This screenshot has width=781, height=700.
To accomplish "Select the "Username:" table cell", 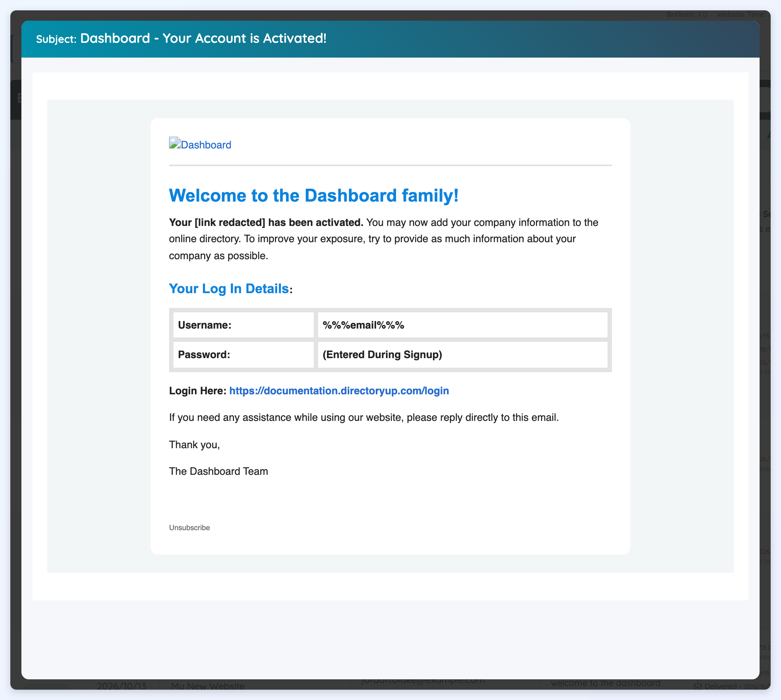I will [x=243, y=325].
